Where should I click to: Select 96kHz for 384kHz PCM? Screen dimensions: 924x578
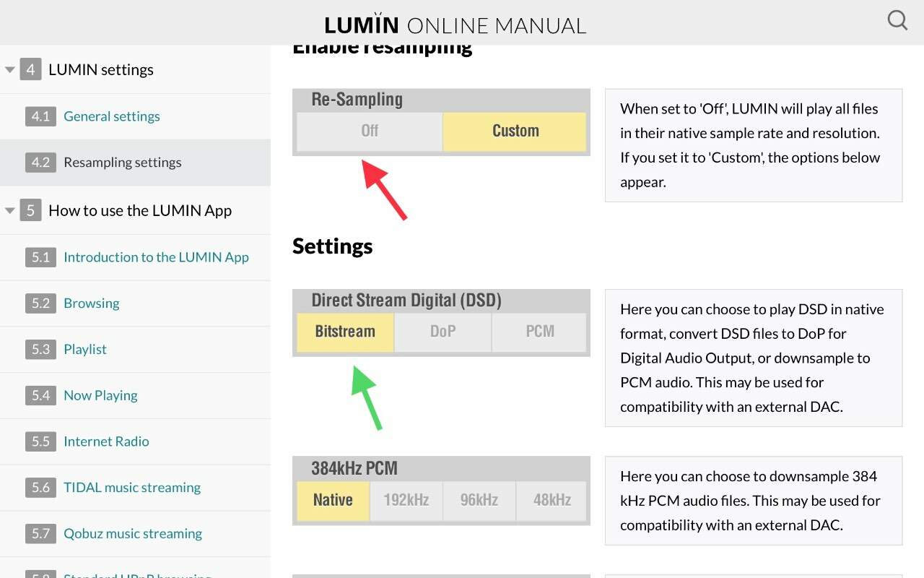point(479,500)
